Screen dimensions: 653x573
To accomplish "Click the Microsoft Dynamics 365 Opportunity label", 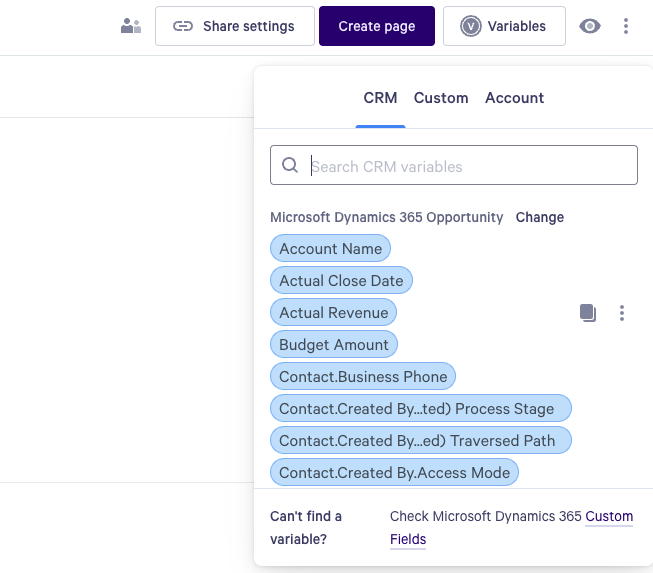I will click(x=386, y=217).
